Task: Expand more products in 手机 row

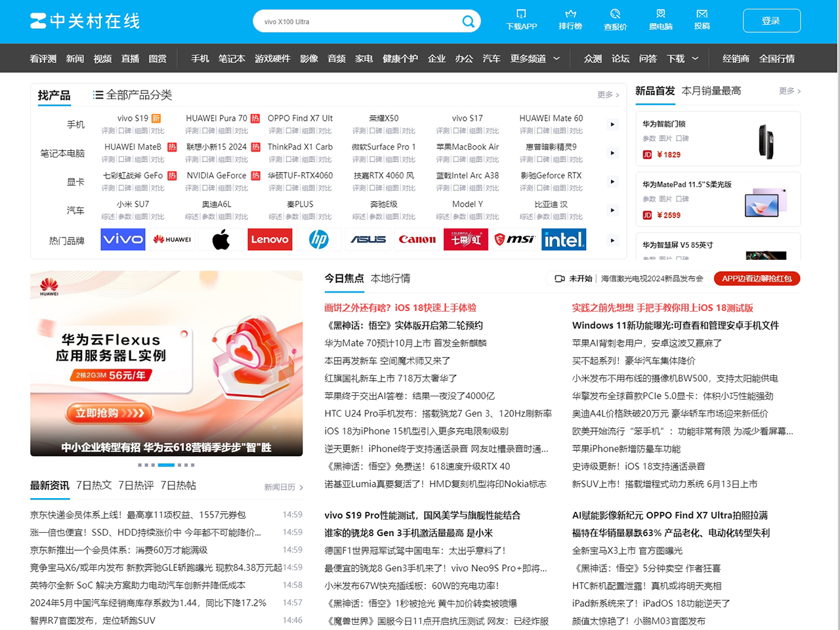Action: pyautogui.click(x=612, y=124)
